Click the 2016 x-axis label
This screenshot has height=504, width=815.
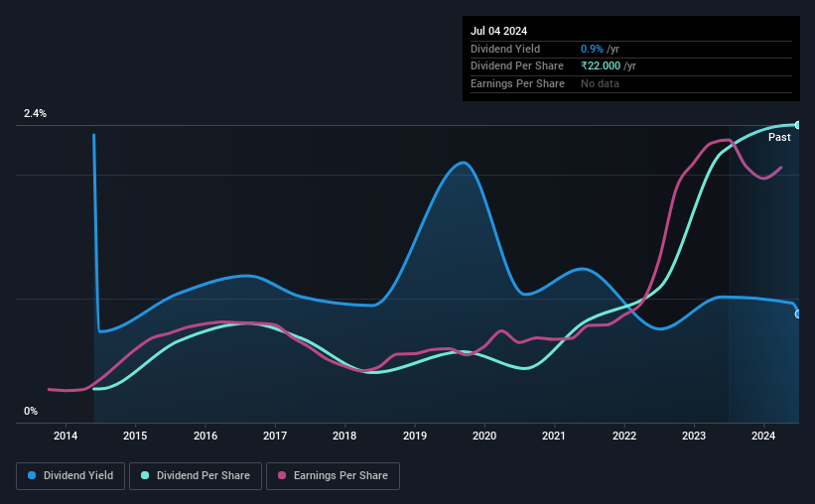pos(205,436)
